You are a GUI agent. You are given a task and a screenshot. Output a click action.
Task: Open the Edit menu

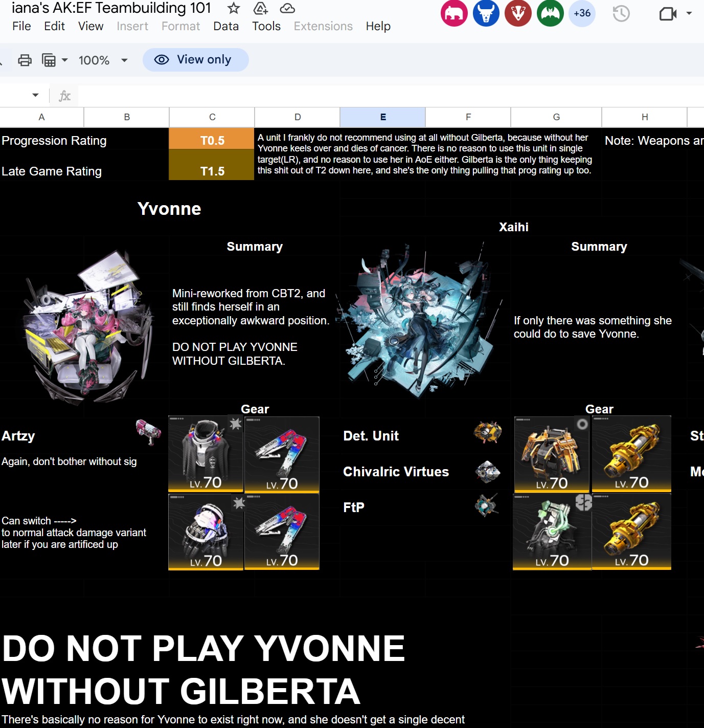click(54, 26)
